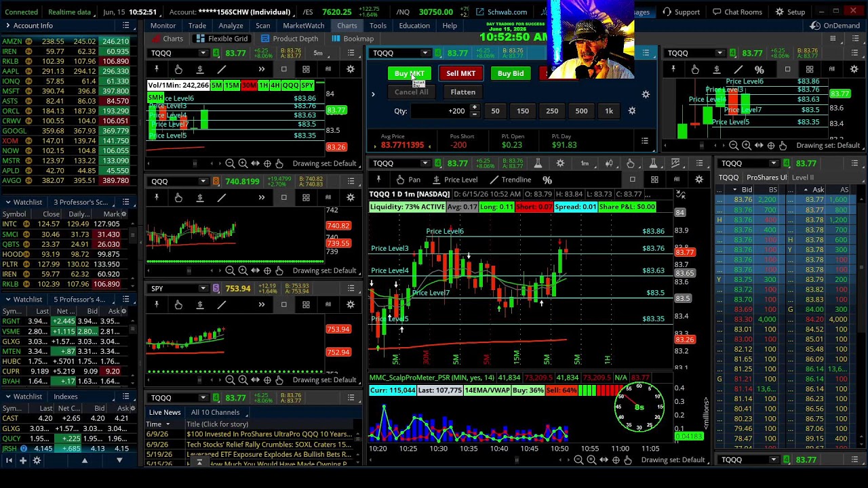This screenshot has height=488, width=868.
Task: Zoom in on the main TQQQ 1m chart
Action: [591, 460]
